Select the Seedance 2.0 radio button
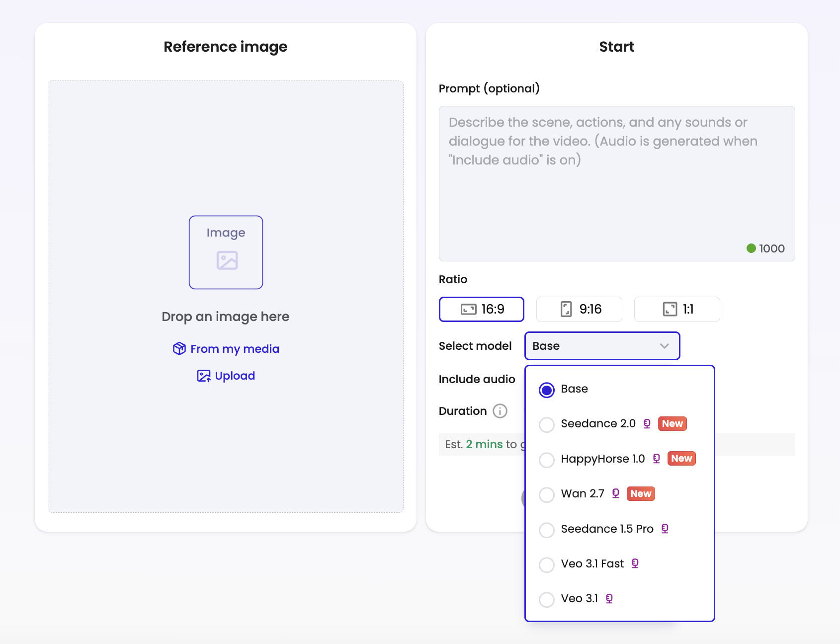This screenshot has width=840, height=644. pyautogui.click(x=547, y=425)
